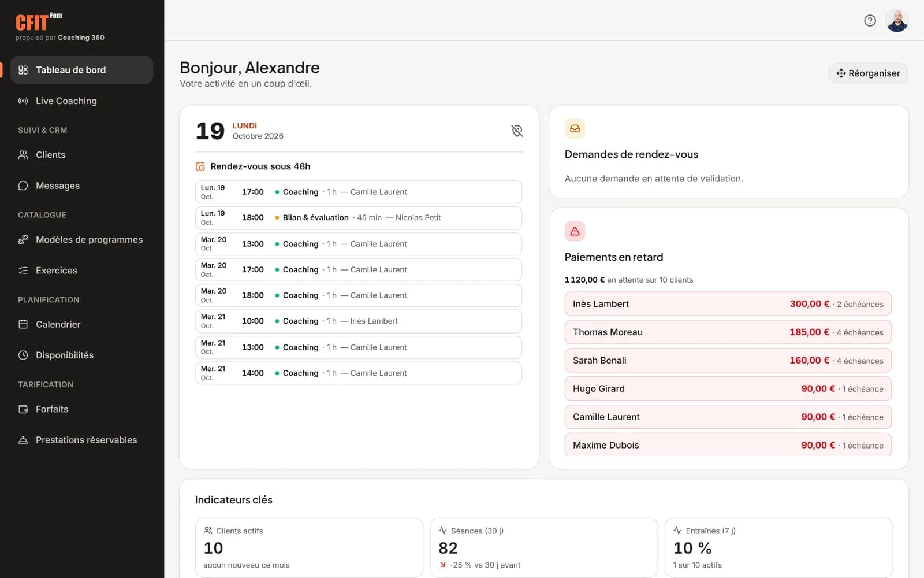The width and height of the screenshot is (924, 578).
Task: Click the warning icon above Paiements en retard
Action: [575, 231]
